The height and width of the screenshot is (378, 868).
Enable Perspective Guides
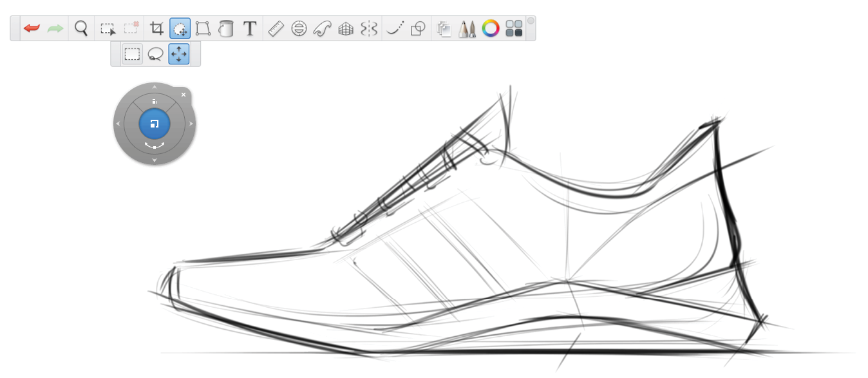click(x=346, y=28)
